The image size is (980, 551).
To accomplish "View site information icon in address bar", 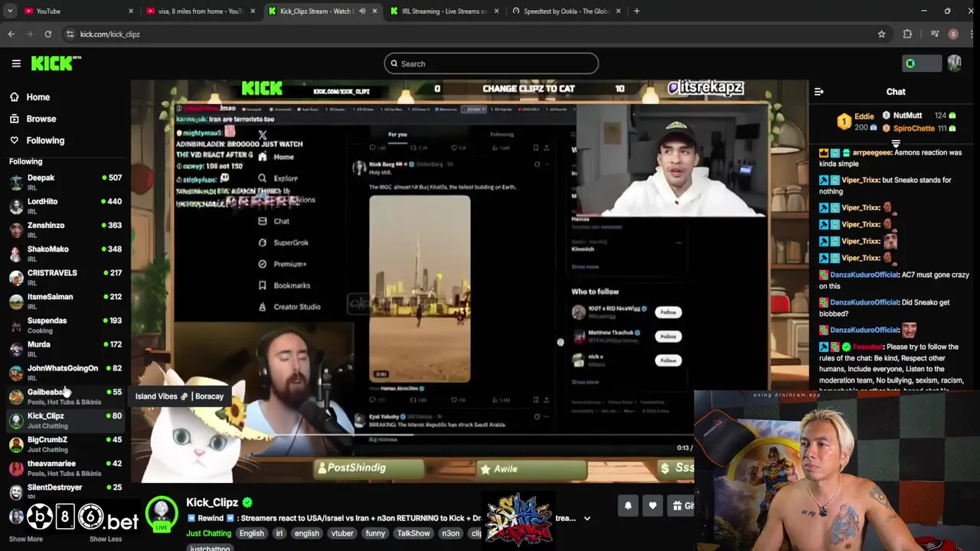I will 70,34.
